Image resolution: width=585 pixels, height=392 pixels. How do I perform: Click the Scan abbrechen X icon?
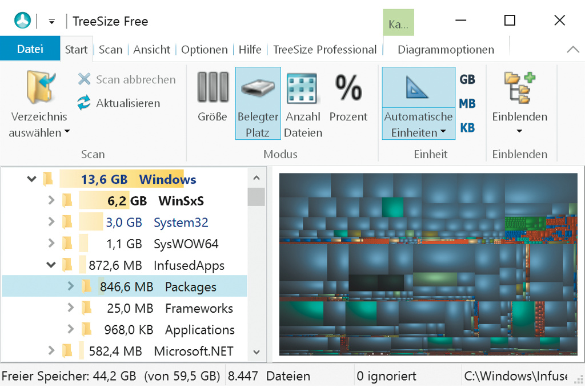tap(85, 79)
